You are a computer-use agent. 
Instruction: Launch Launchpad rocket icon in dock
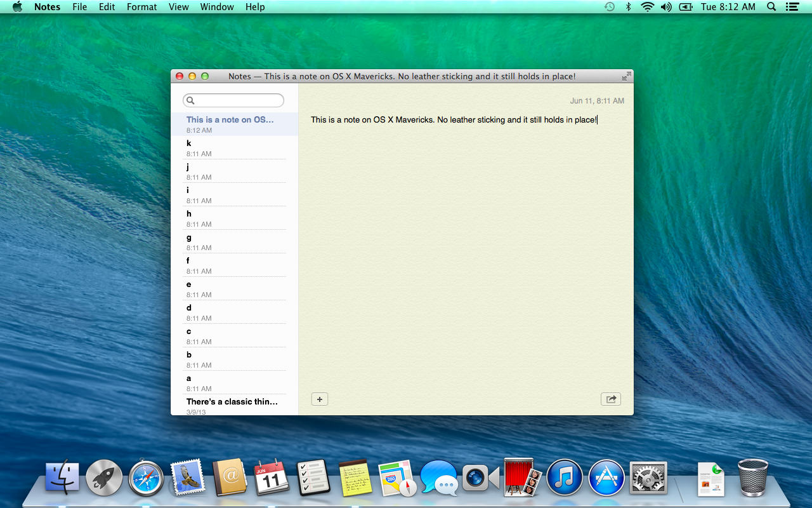click(104, 478)
